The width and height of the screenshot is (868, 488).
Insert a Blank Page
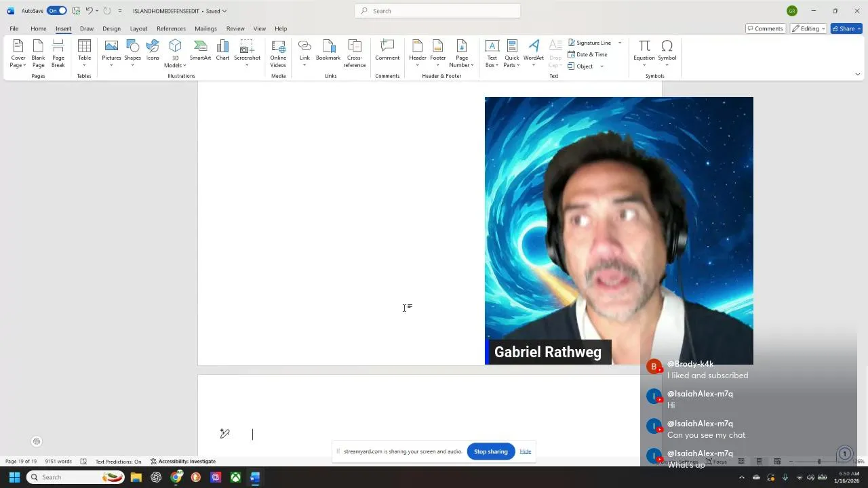[x=38, y=54]
